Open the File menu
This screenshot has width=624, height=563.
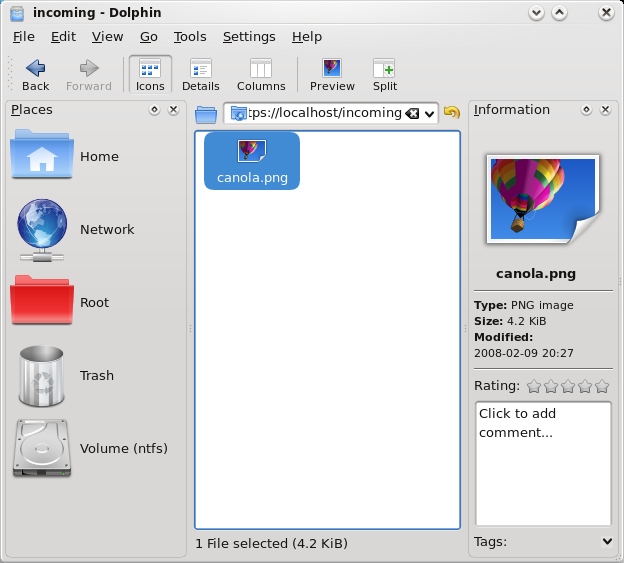coord(23,37)
